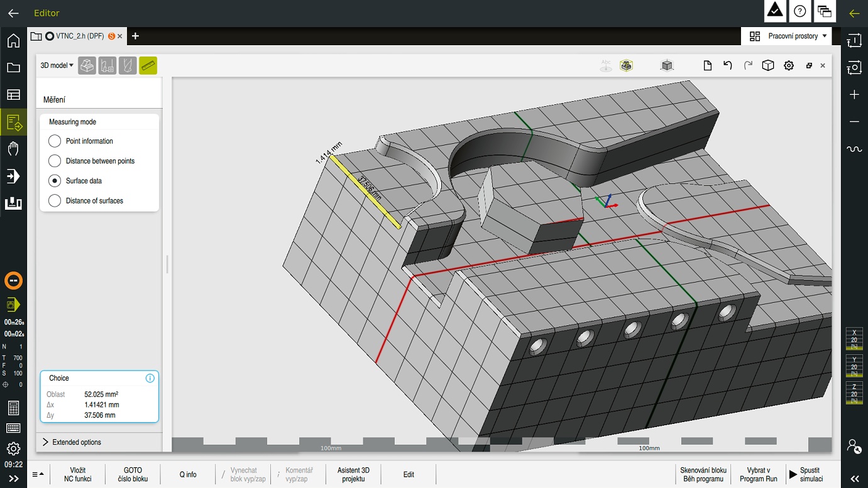The width and height of the screenshot is (868, 488).
Task: Click the blank page reset icon
Action: tap(707, 65)
